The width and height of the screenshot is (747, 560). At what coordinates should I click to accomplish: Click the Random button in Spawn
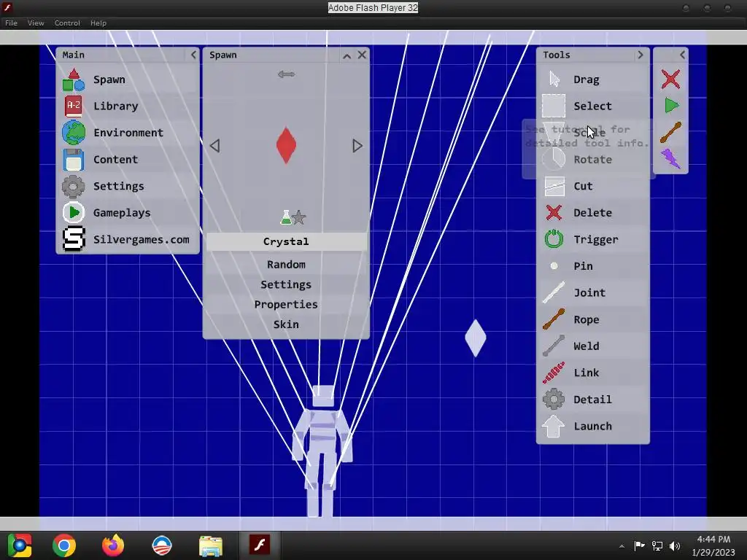pyautogui.click(x=286, y=264)
